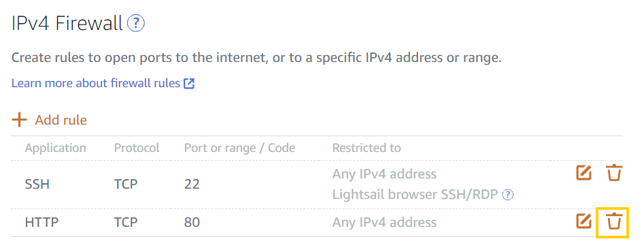644x250 pixels.
Task: Click Any IPv4 address in HTTP row
Action: click(384, 223)
